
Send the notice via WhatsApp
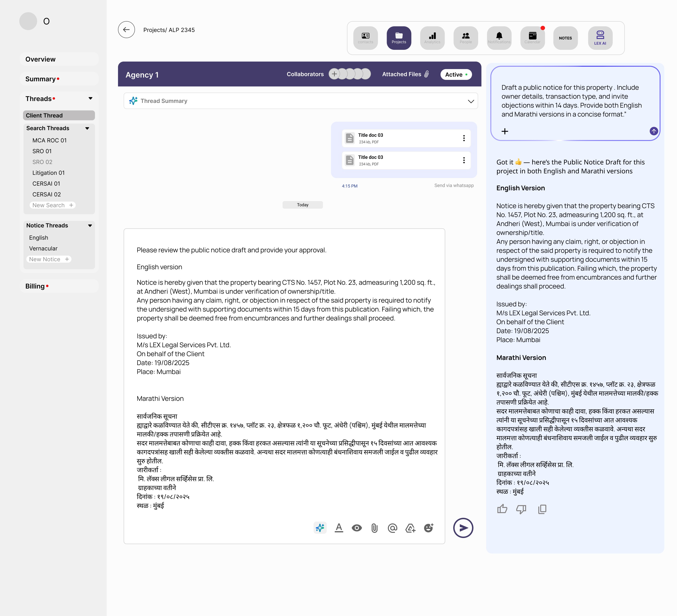click(x=454, y=185)
